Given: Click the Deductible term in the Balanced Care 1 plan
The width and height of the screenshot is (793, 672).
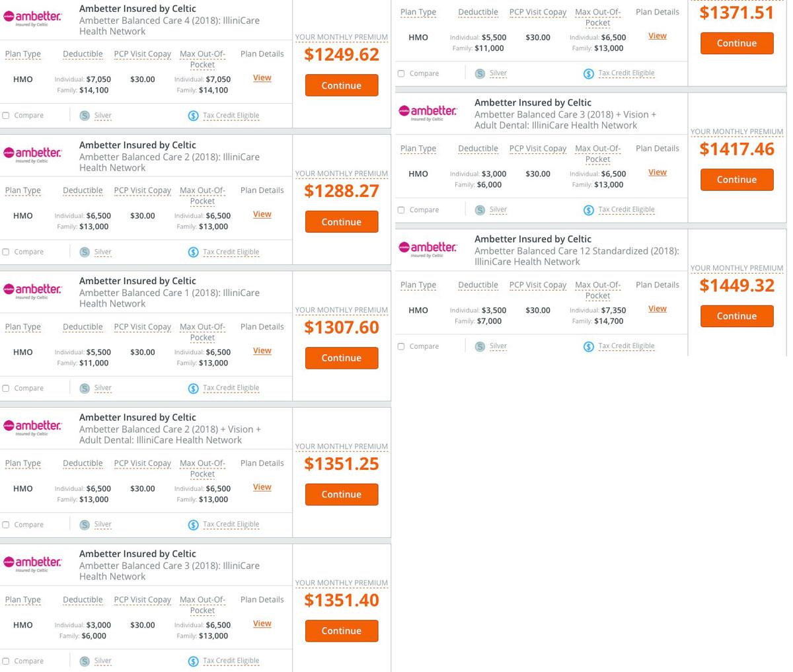Looking at the screenshot, I should 83,326.
